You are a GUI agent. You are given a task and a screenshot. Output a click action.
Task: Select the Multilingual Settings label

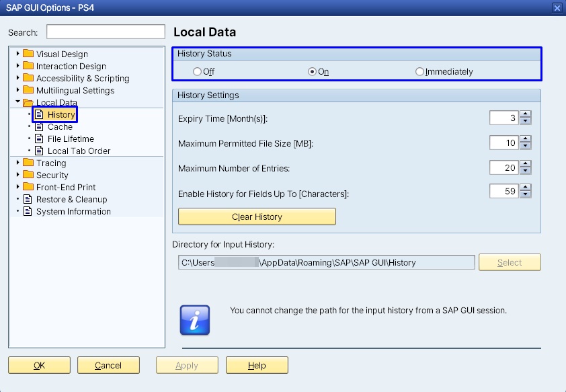[75, 90]
